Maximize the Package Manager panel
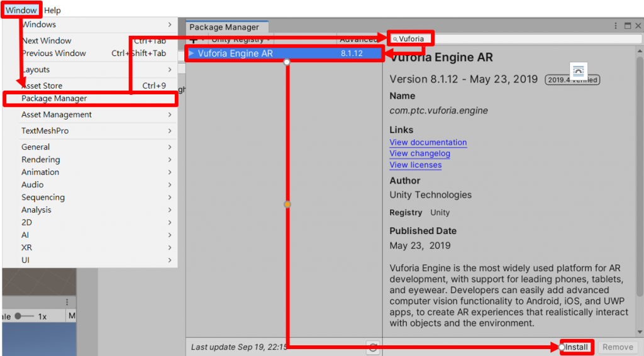The width and height of the screenshot is (644, 356). click(628, 26)
